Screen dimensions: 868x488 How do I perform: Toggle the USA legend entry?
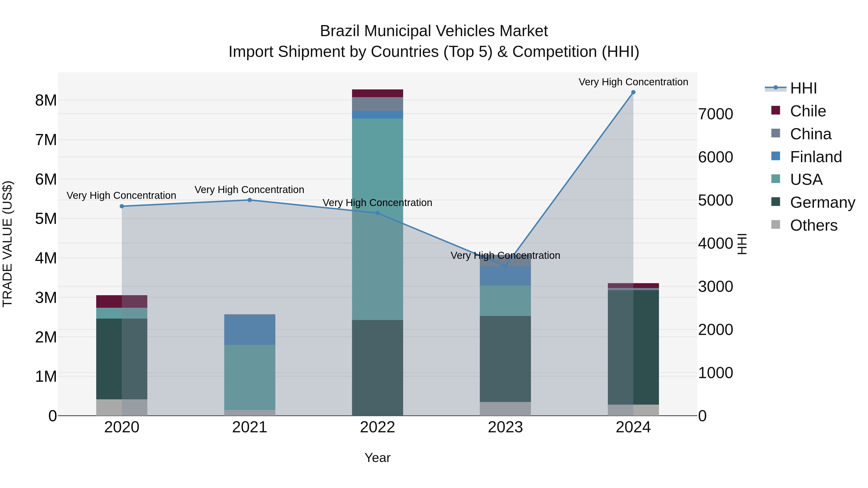point(797,180)
